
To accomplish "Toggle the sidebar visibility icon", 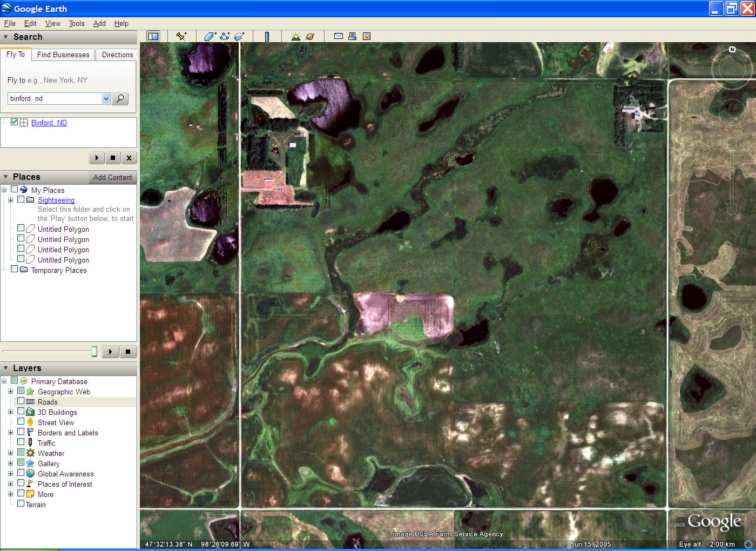I will 153,36.
